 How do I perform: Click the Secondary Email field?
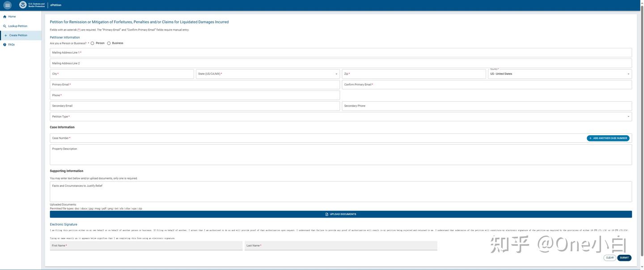click(195, 106)
